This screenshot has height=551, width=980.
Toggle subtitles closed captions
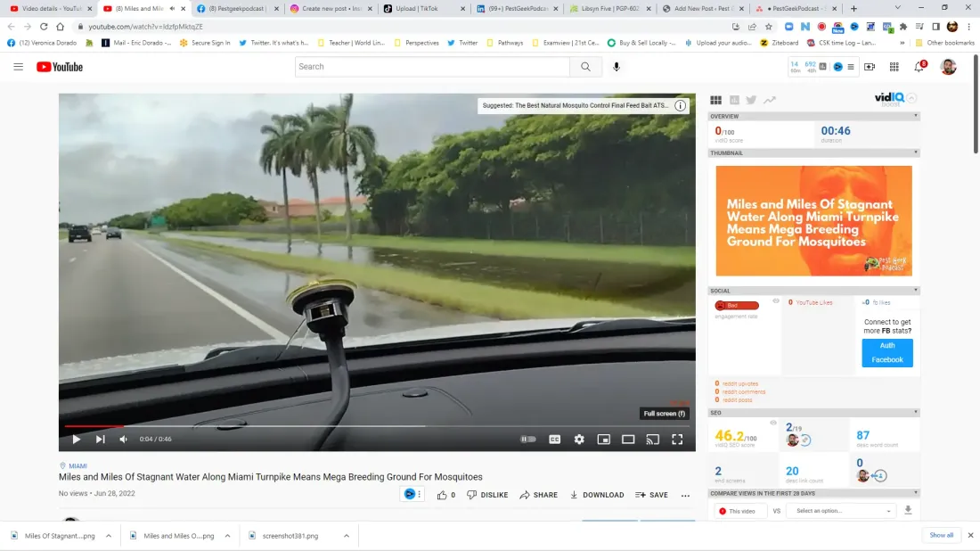pos(554,439)
